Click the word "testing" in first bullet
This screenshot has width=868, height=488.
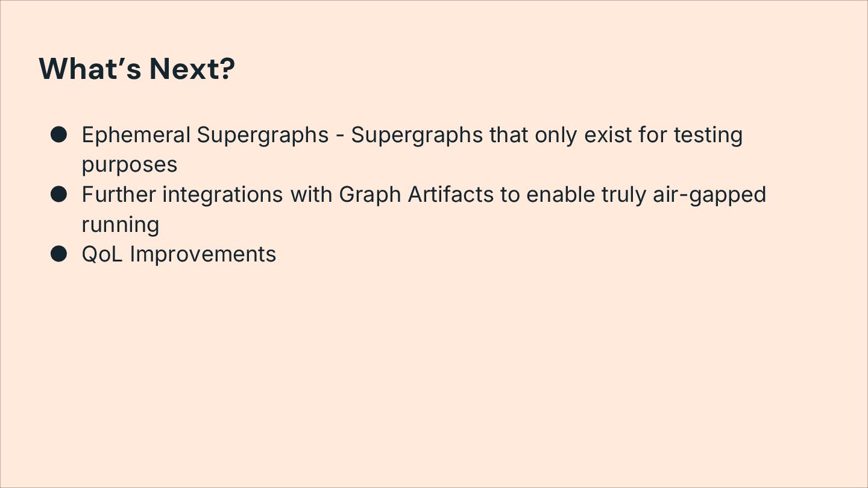[708, 134]
